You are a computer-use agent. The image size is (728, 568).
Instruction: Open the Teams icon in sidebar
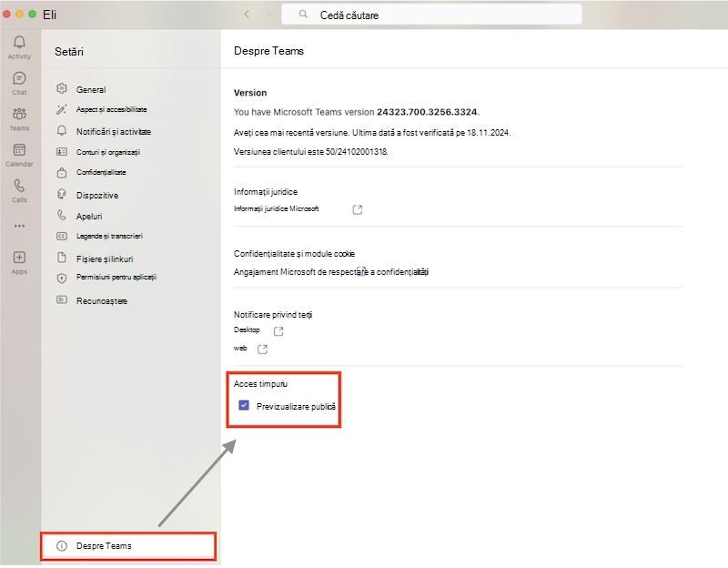[x=19, y=114]
